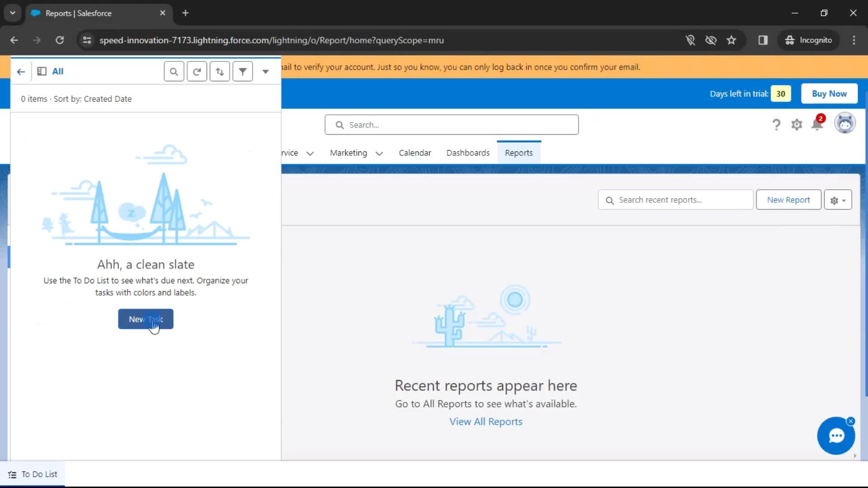The image size is (868, 488).
Task: Bookmark this page with the star icon
Action: coord(731,40)
